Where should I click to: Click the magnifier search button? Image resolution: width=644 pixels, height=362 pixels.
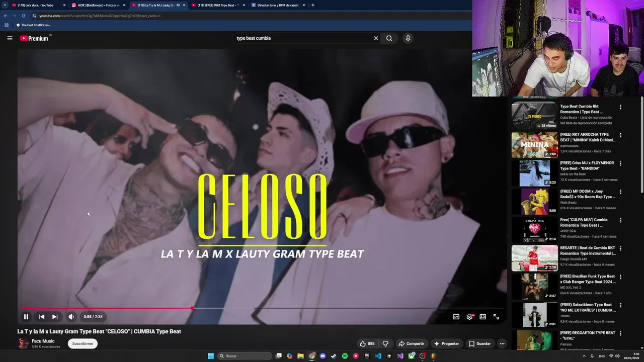(389, 38)
